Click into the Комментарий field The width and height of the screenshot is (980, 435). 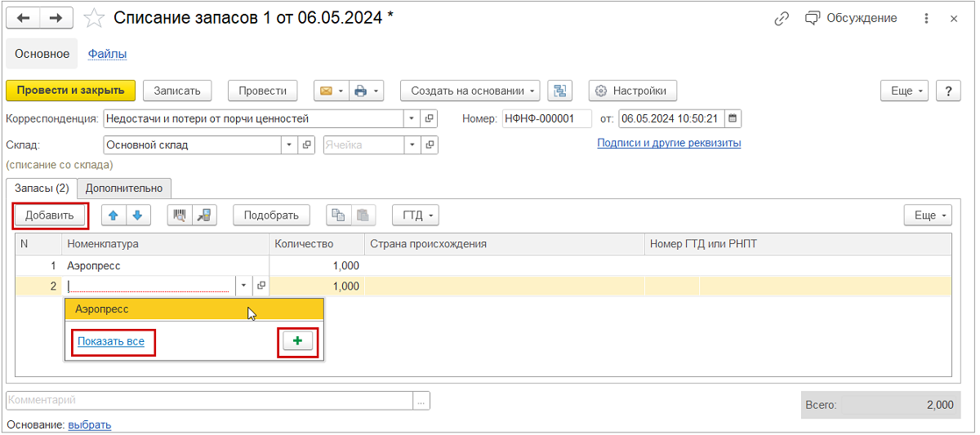pos(209,400)
